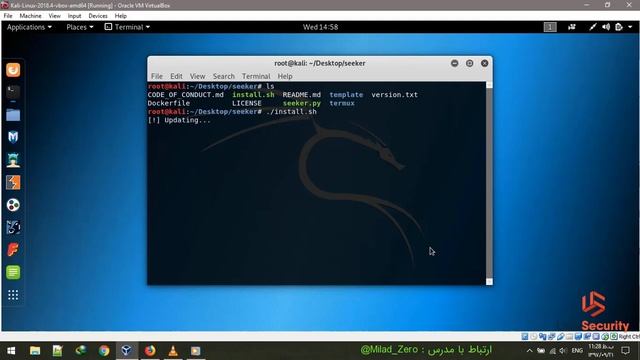The height and width of the screenshot is (360, 640).
Task: Open the blue-white app icon below circles in dock
Action: click(13, 227)
